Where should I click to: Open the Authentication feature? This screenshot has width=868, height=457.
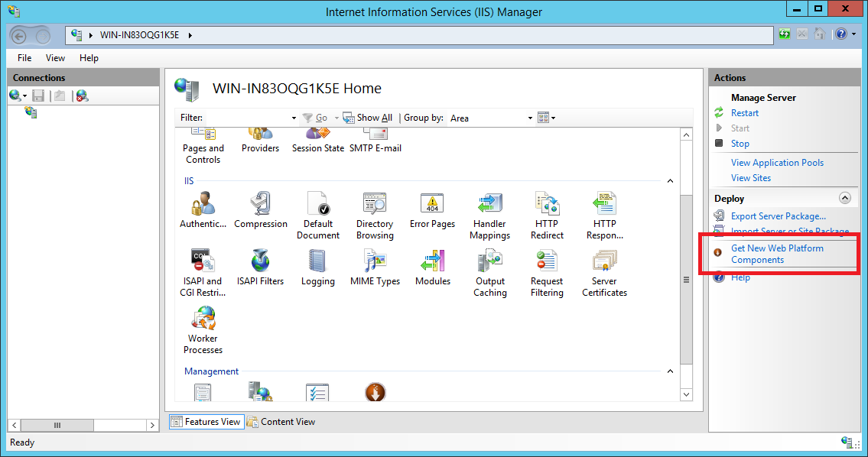tap(203, 210)
